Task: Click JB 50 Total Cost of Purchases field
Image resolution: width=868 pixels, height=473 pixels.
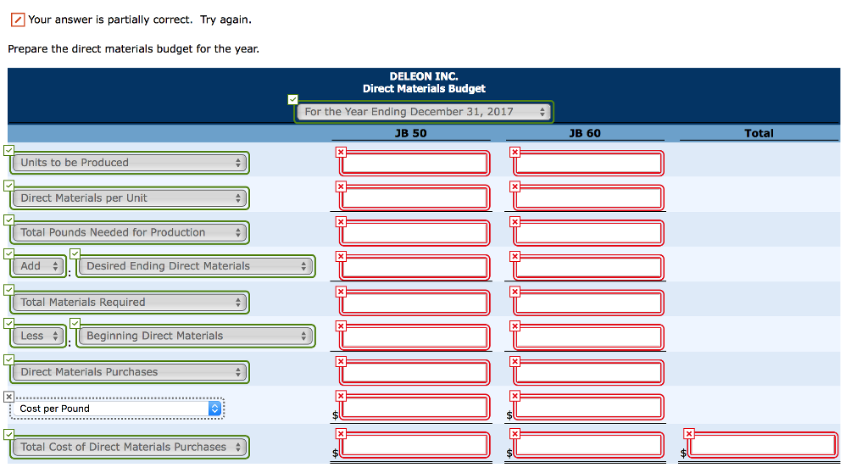Action: pyautogui.click(x=415, y=445)
